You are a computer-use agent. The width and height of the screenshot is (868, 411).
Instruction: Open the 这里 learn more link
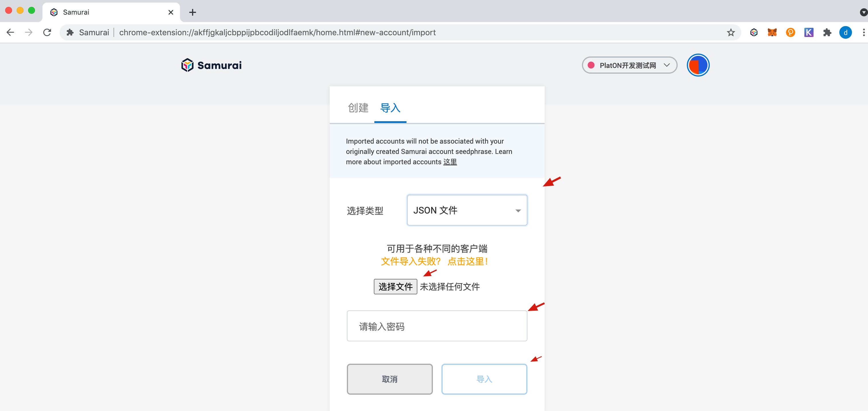(450, 162)
